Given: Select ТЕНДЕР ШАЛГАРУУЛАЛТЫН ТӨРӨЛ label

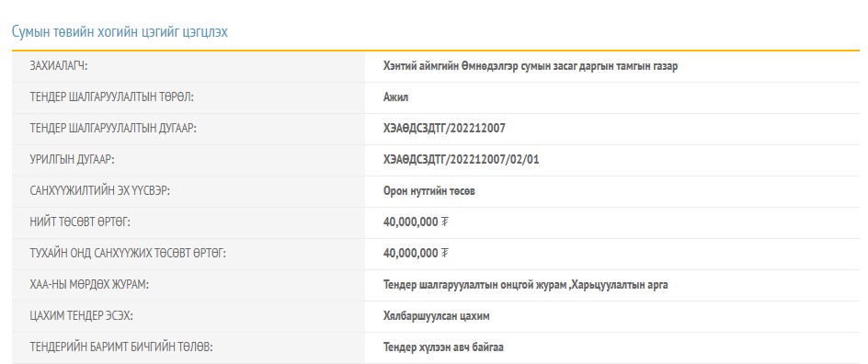Looking at the screenshot, I should pyautogui.click(x=112, y=97).
